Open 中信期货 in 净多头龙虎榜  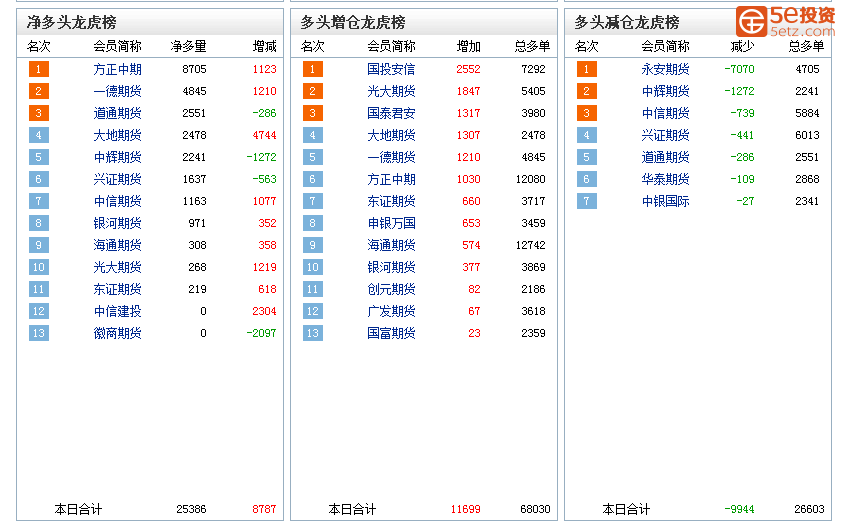(x=117, y=201)
